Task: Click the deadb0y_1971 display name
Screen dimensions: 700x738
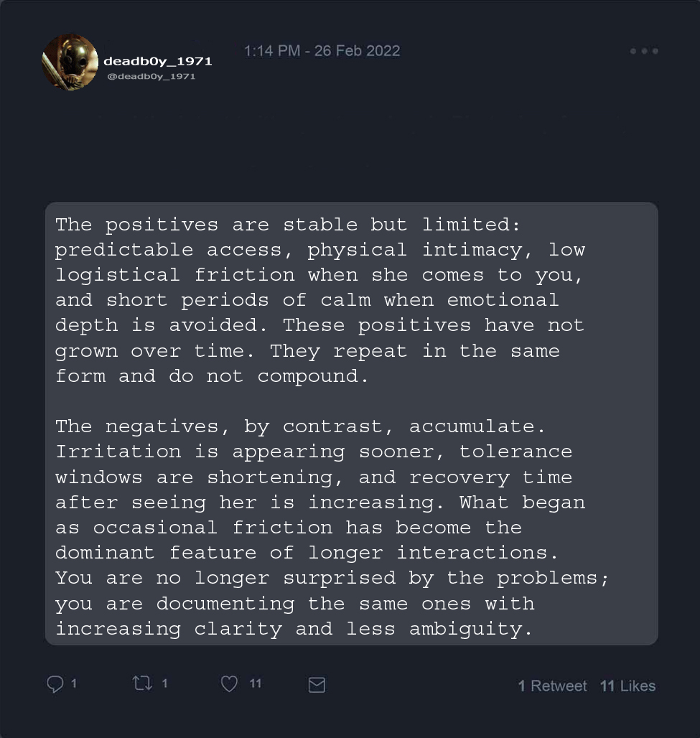Action: point(157,61)
